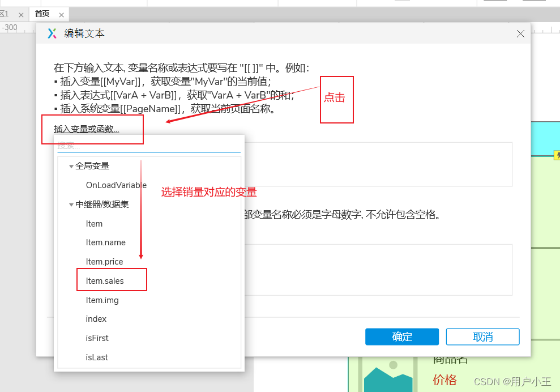Click the 确定 confirm button

coord(402,336)
